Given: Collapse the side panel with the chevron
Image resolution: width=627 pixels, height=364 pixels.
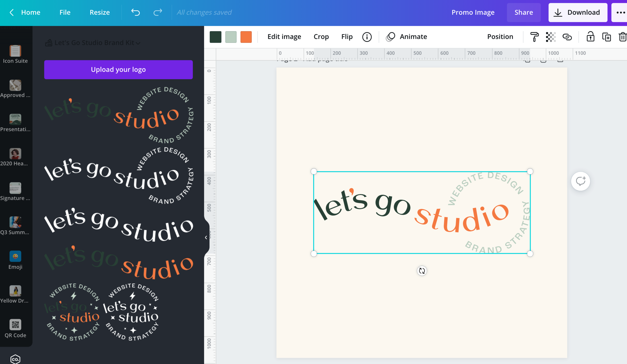Looking at the screenshot, I should pos(206,237).
